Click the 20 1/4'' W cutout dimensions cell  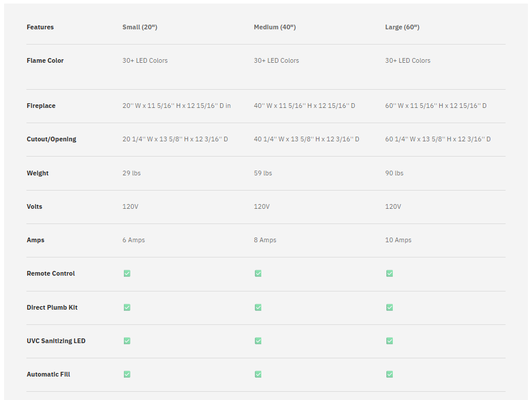pos(175,139)
